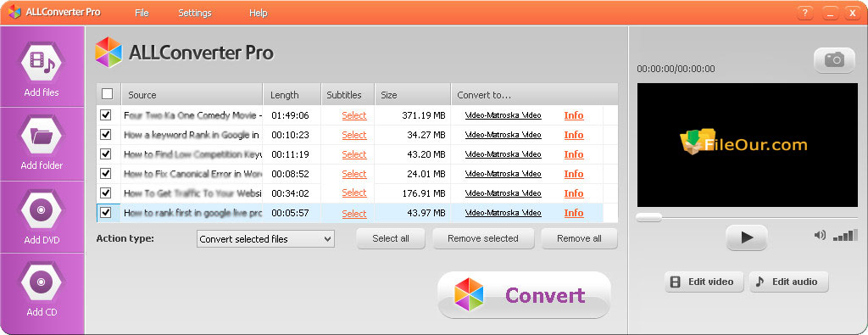Change output format of 34.27 MB file
868x335 pixels.
(x=504, y=135)
